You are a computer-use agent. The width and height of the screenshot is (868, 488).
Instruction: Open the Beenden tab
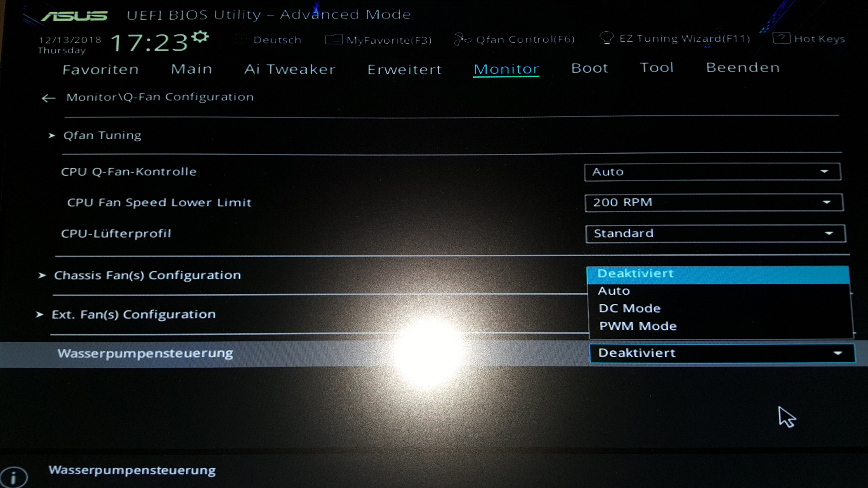click(743, 68)
